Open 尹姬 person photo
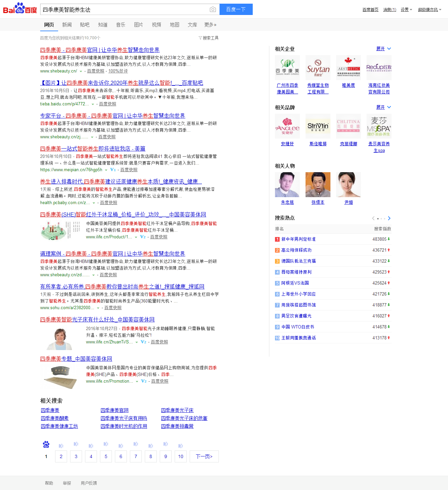This screenshot has width=448, height=490. pos(348,185)
